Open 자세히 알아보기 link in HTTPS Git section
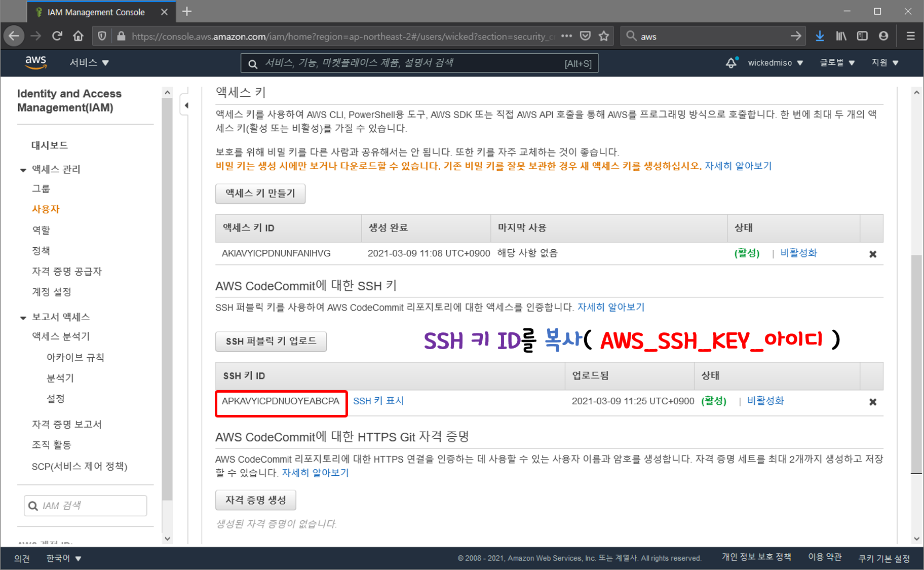Screen dimensions: 924x570 (x=315, y=473)
